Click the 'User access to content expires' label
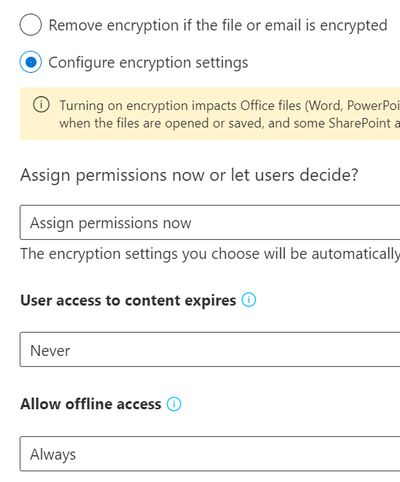 tap(128, 300)
